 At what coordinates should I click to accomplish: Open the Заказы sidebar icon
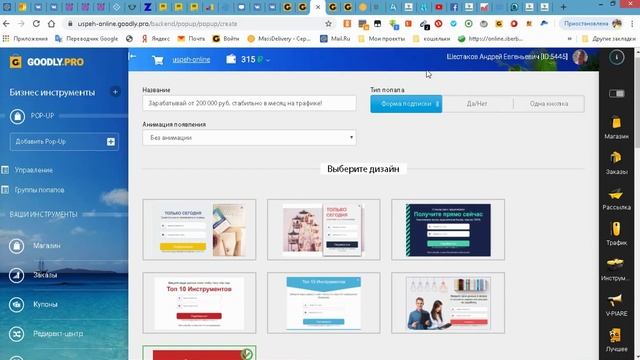(x=17, y=276)
